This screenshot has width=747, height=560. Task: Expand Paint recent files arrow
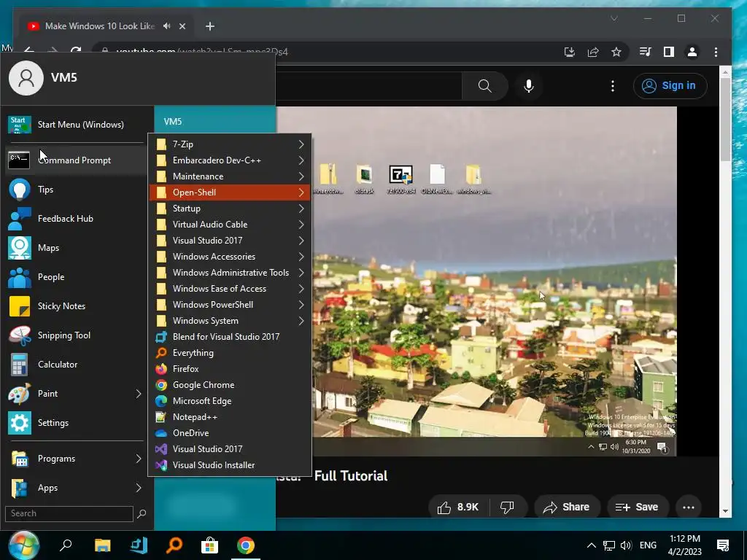tap(138, 394)
